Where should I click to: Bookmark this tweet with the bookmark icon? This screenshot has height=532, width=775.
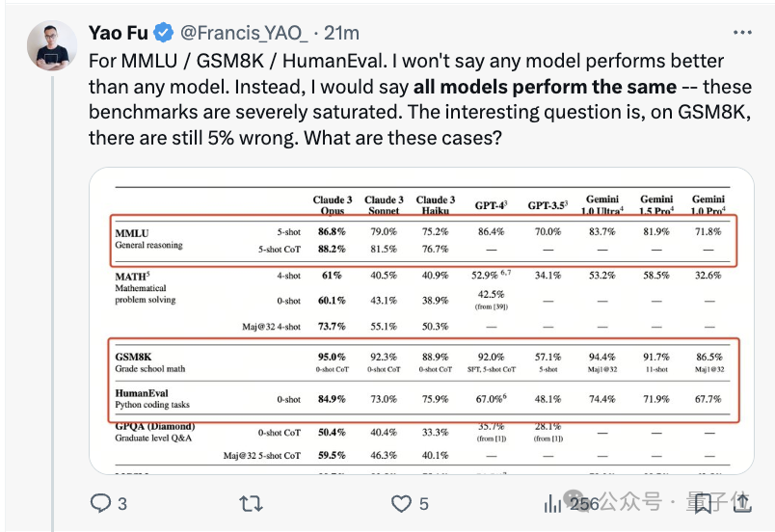tap(703, 502)
